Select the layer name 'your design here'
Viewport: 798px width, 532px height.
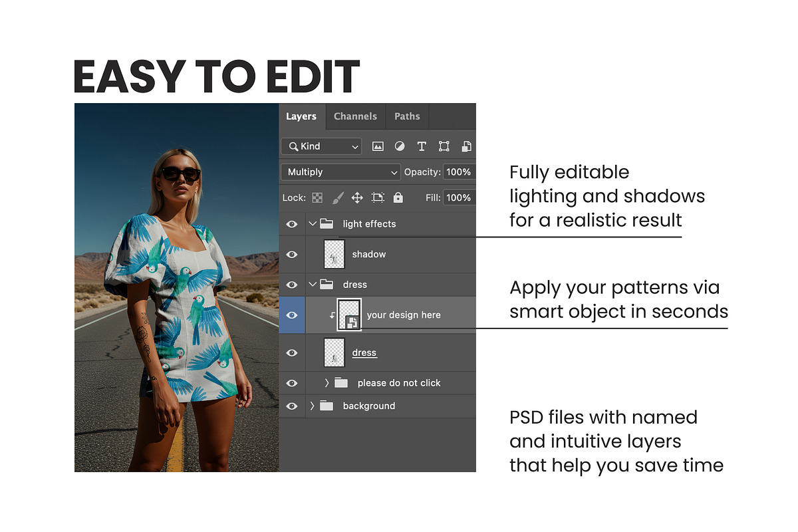tap(404, 315)
